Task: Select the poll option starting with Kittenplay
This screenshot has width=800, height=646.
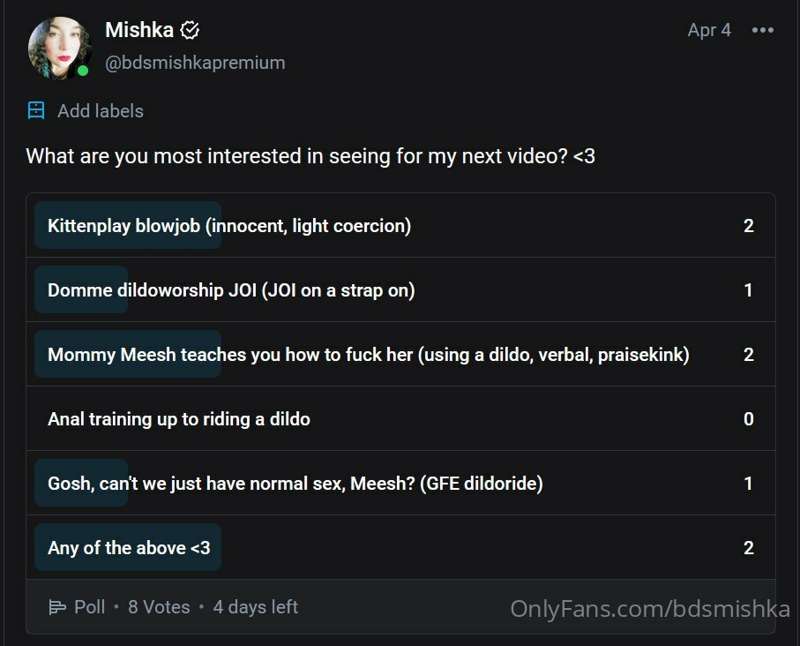Action: point(401,226)
